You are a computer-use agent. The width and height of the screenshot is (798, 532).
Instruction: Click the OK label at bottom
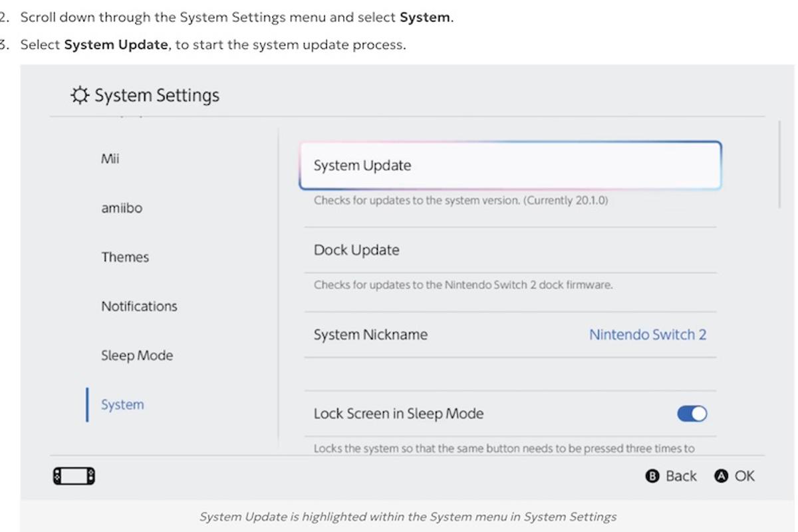click(x=745, y=476)
